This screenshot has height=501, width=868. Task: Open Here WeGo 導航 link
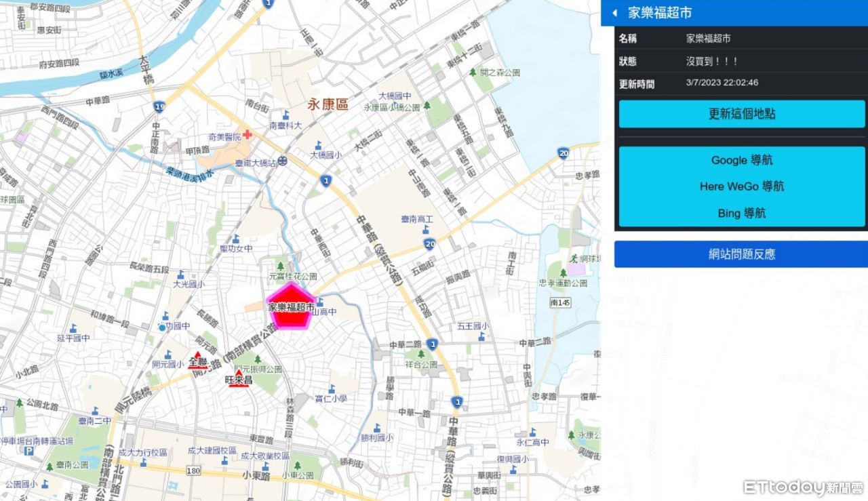point(742,186)
